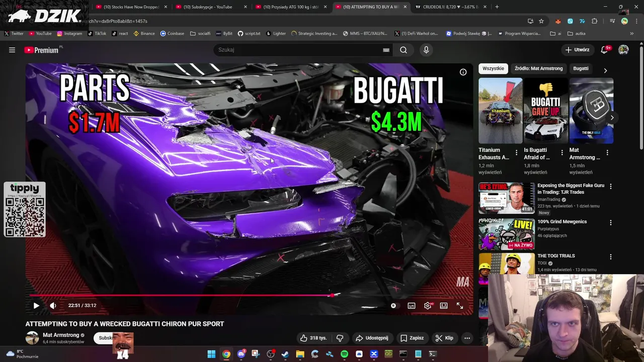Open options for THE TOGI TRIALS
644x362 pixels.
(x=611, y=256)
